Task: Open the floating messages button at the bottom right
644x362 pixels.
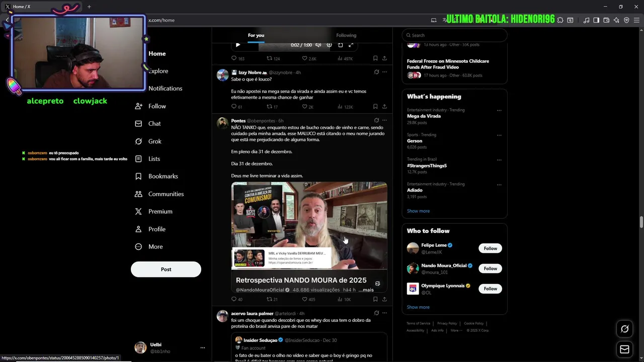Action: [624, 349]
